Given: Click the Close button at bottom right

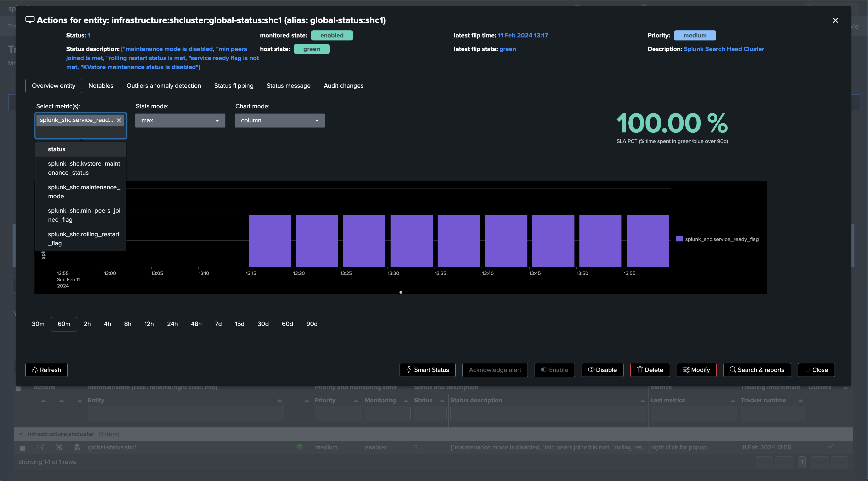Looking at the screenshot, I should (x=816, y=370).
